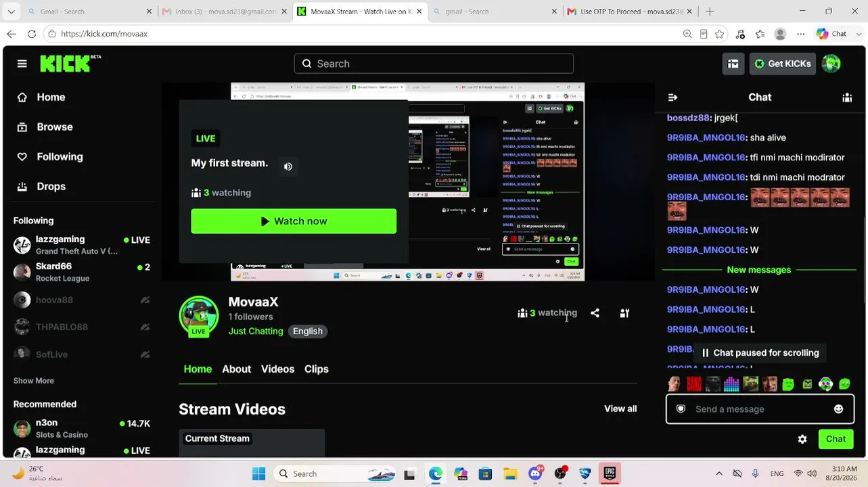Show hidden system tray icons
This screenshot has height=487, width=868.
(x=718, y=473)
